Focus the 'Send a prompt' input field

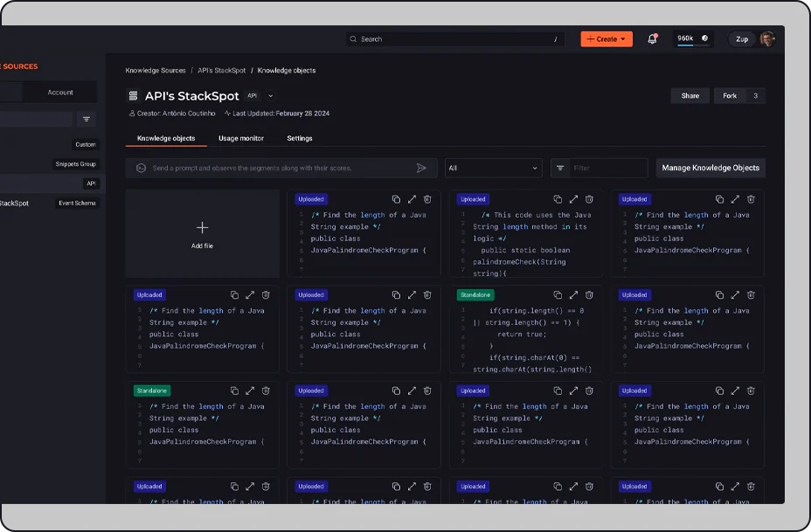pyautogui.click(x=281, y=168)
